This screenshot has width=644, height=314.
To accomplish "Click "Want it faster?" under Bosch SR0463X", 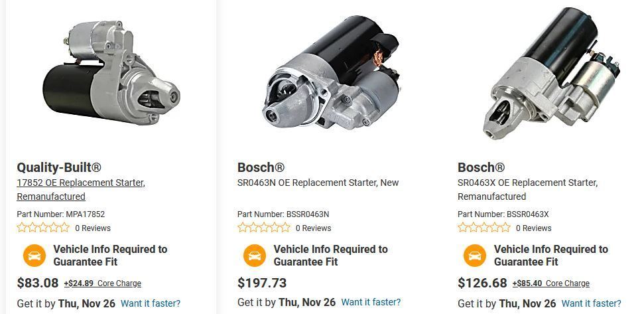I will 591,303.
